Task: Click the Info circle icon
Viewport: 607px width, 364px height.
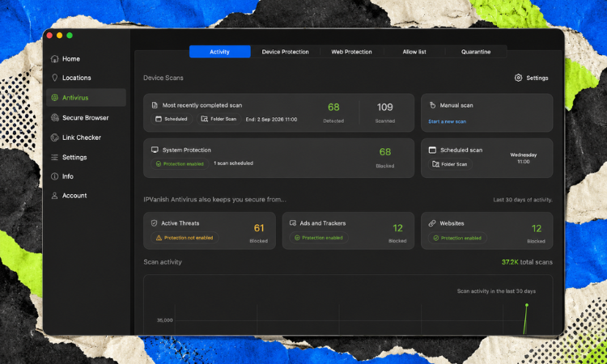Action: 54,176
